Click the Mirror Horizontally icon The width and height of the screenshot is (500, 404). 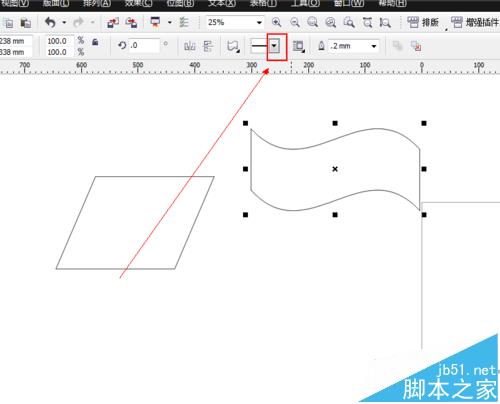point(190,46)
